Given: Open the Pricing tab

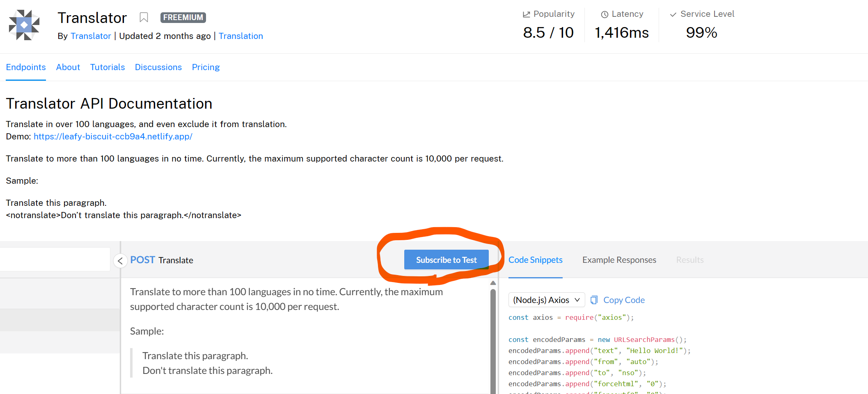Looking at the screenshot, I should coord(206,67).
